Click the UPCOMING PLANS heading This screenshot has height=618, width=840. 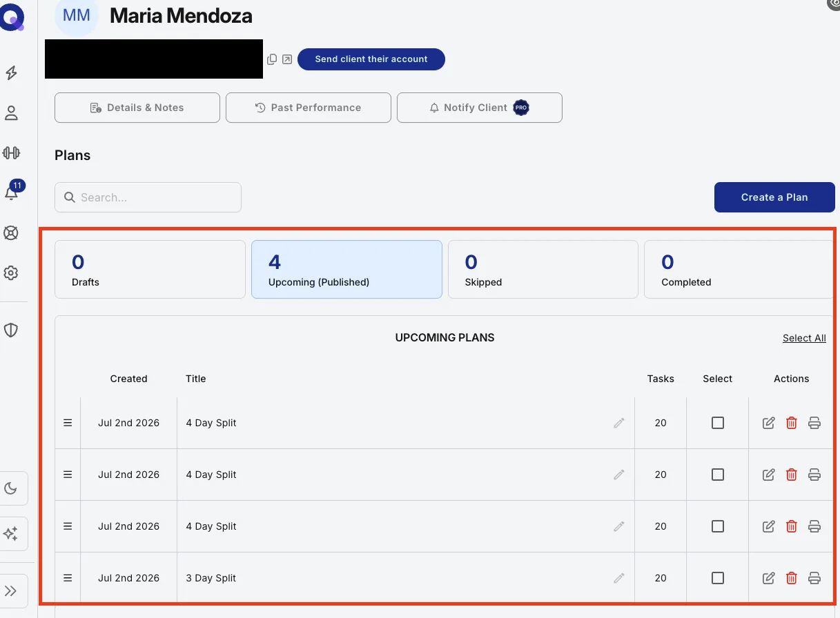pos(445,338)
